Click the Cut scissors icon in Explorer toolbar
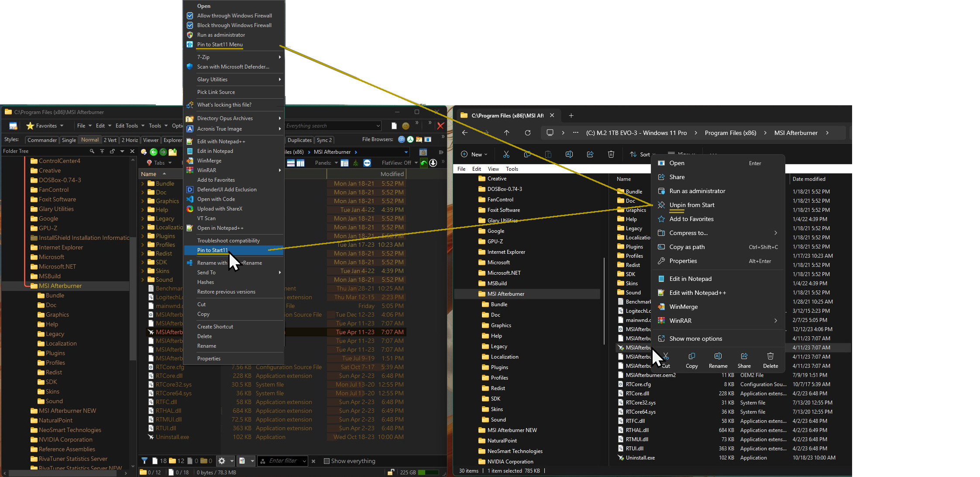 [x=506, y=154]
